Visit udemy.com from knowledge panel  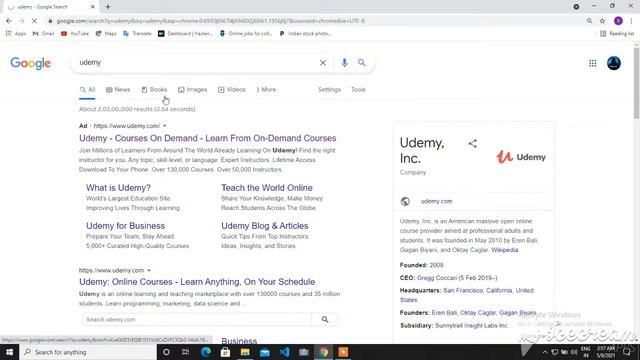click(x=436, y=201)
